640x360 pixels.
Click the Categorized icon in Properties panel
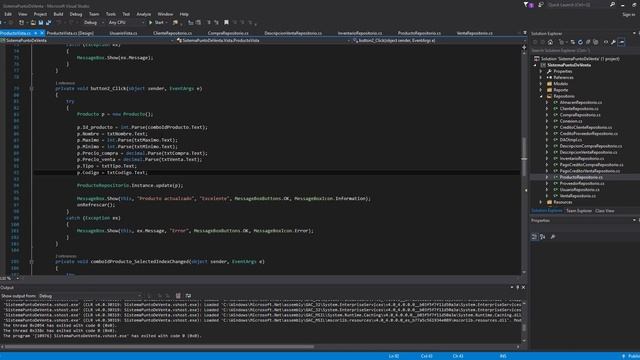[x=534, y=237]
